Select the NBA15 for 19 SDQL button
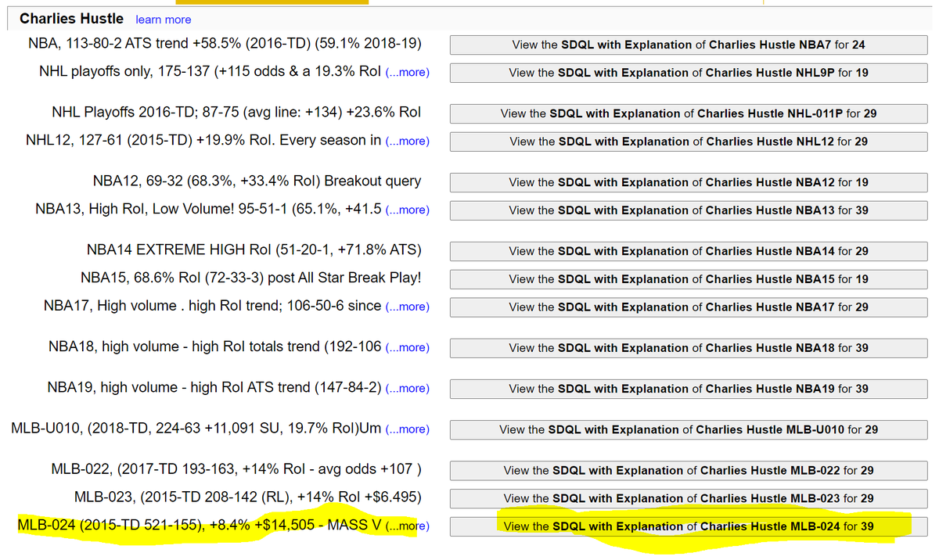The width and height of the screenshot is (939, 560). (689, 279)
